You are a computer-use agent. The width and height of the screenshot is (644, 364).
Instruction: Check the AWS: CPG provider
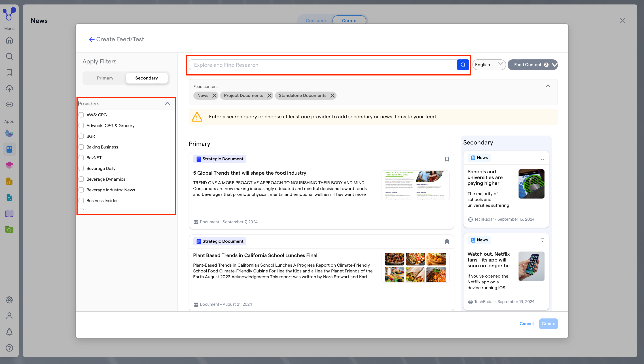click(81, 115)
